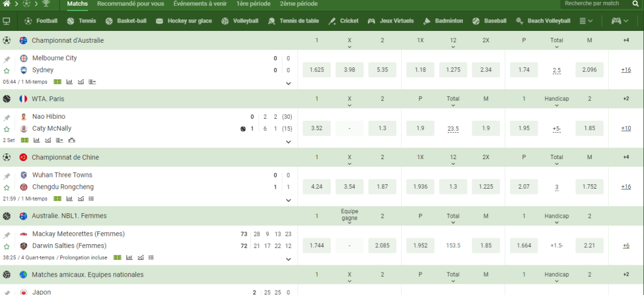The height and width of the screenshot is (295, 644).
Task: Open the football icon in the breadcrumb
Action: [26, 4]
